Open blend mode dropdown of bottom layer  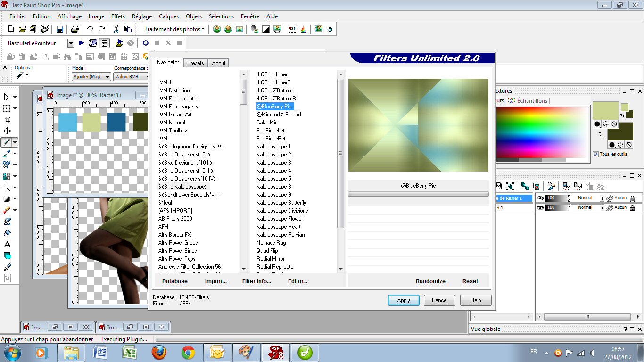click(602, 207)
